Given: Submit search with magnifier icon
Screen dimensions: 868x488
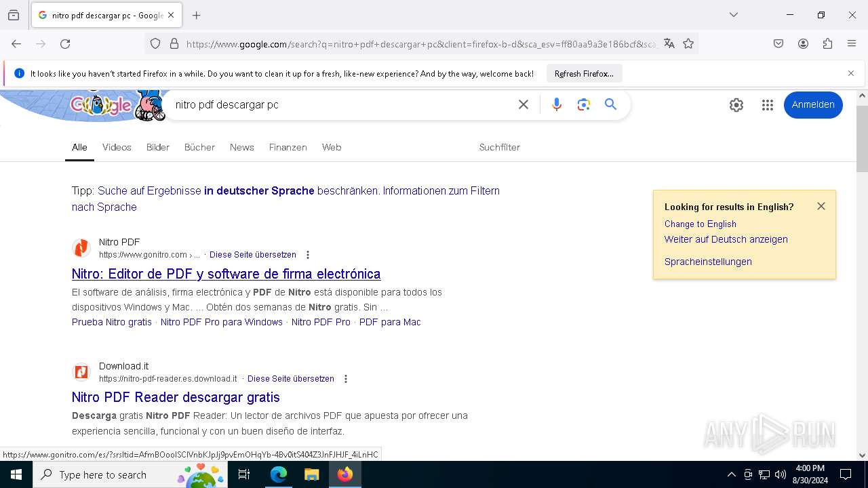Looking at the screenshot, I should click(611, 104).
